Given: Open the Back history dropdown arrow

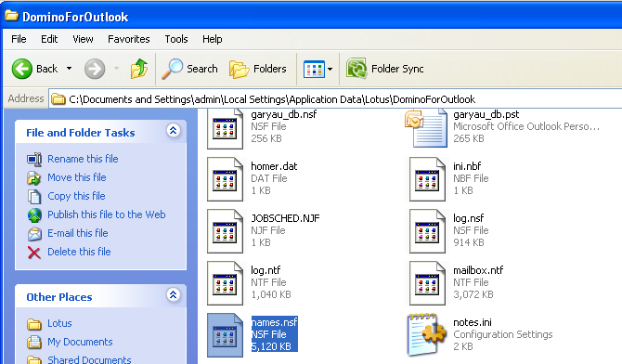Looking at the screenshot, I should (69, 69).
